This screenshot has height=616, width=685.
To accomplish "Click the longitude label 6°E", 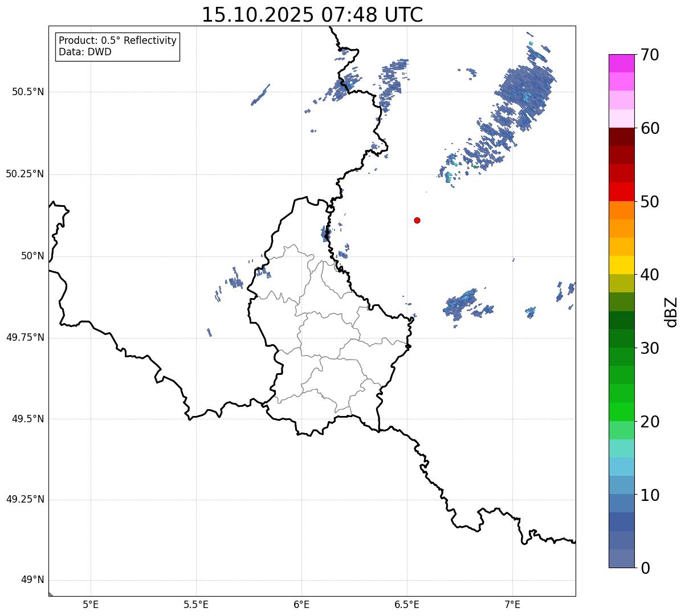I will coord(301,605).
